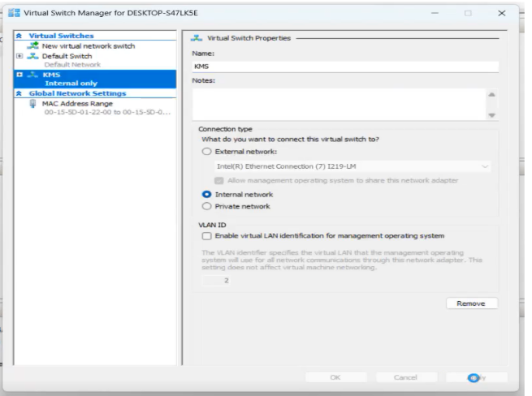Screen dimensions: 532x396
Task: Expand the Default Switch tree node
Action: 19,56
